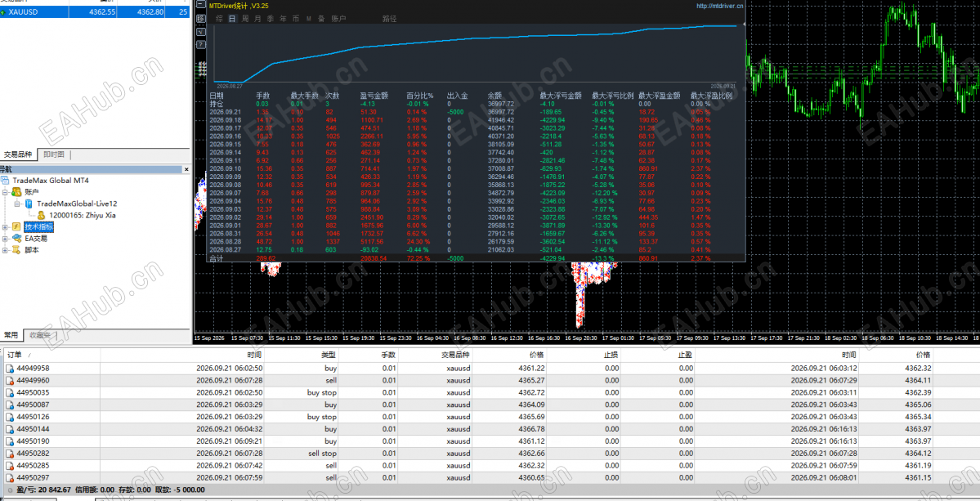Click the order icon for ticket 44950035
Viewport: 980px width, 501px height.
click(10, 393)
